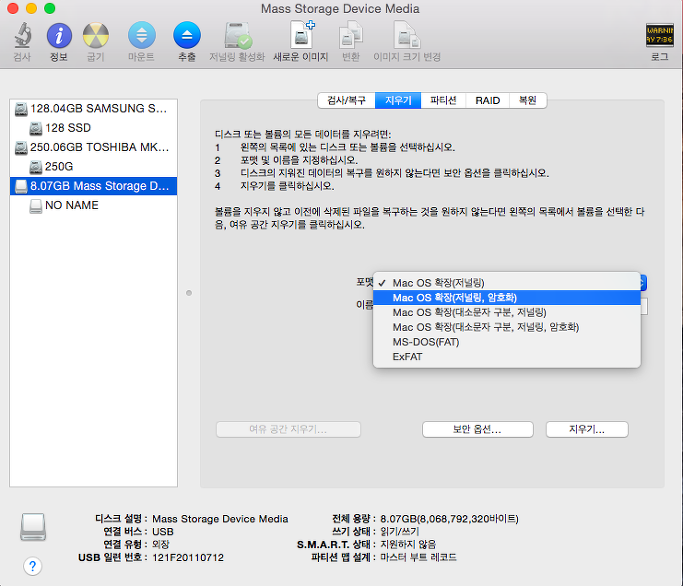This screenshot has width=683, height=586.
Task: Switch to 복원 tab
Action: [x=527, y=101]
